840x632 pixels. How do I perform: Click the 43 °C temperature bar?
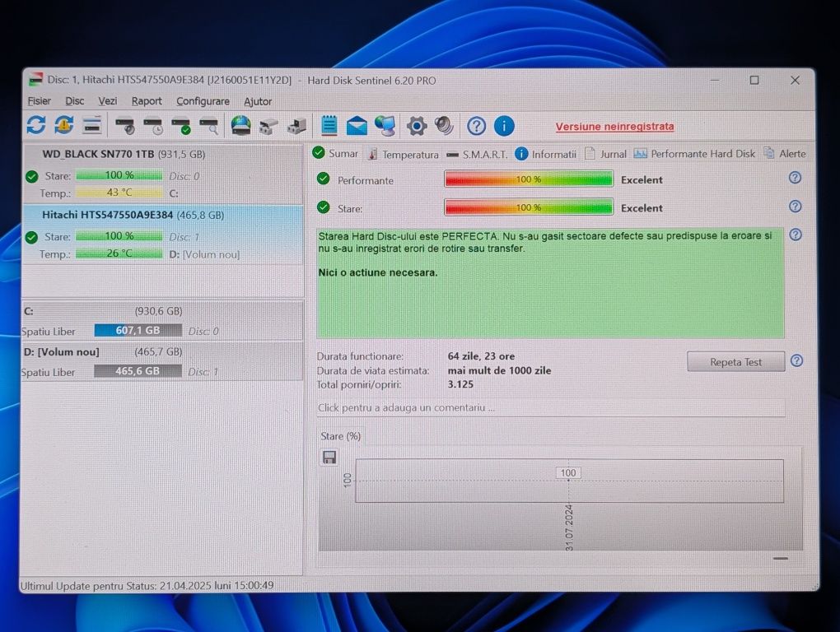119,193
